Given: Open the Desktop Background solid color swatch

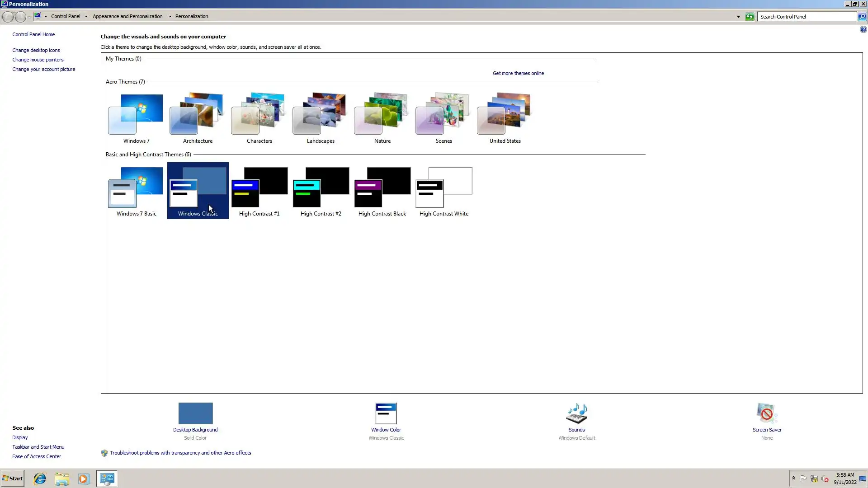Looking at the screenshot, I should [x=195, y=413].
